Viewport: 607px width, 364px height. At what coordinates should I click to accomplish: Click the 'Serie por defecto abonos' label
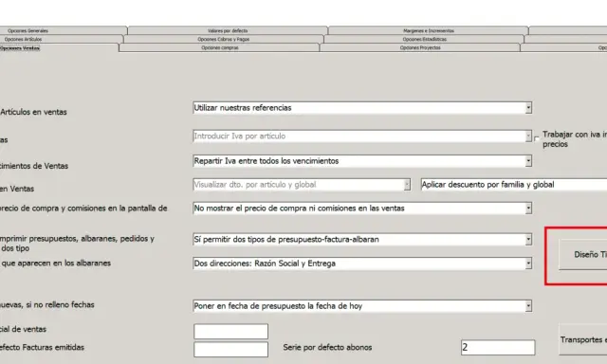point(327,347)
